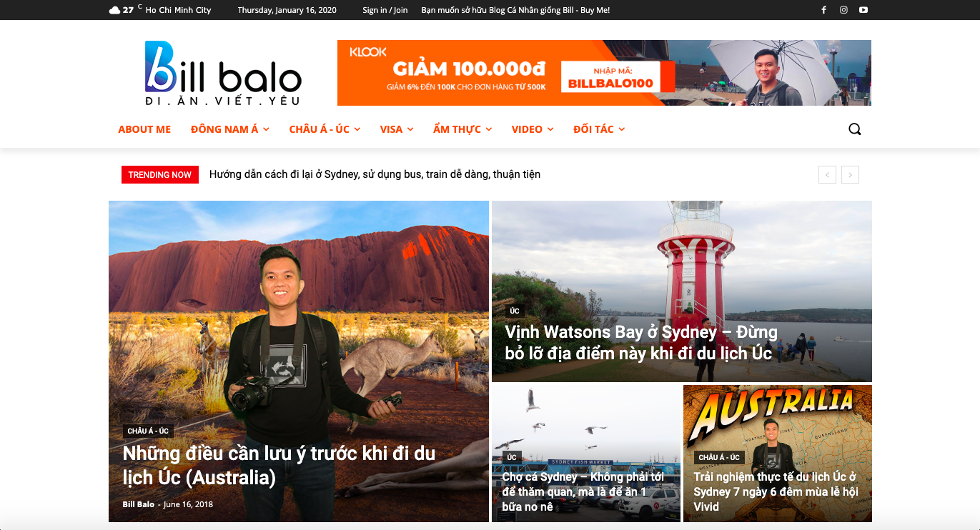Expand the CHÂU Á - ÚC menu
The width and height of the screenshot is (980, 530).
point(325,129)
